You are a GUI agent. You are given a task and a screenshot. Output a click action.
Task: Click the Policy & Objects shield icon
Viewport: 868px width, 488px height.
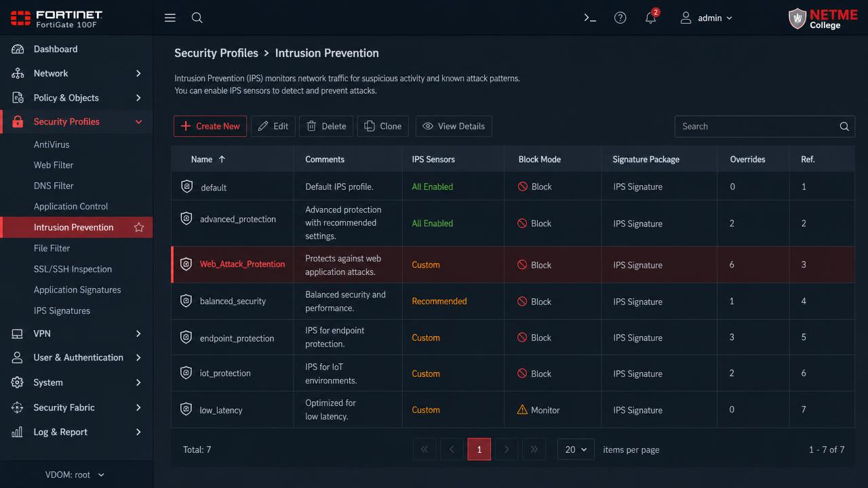[18, 98]
